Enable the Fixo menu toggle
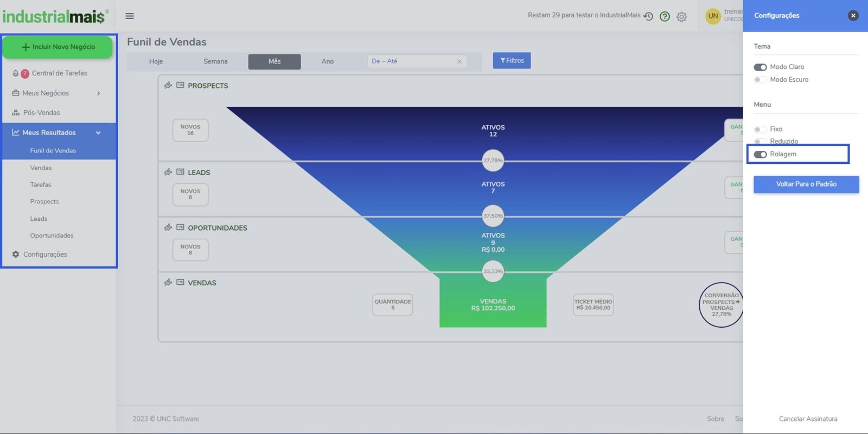The image size is (868, 434). pos(760,129)
